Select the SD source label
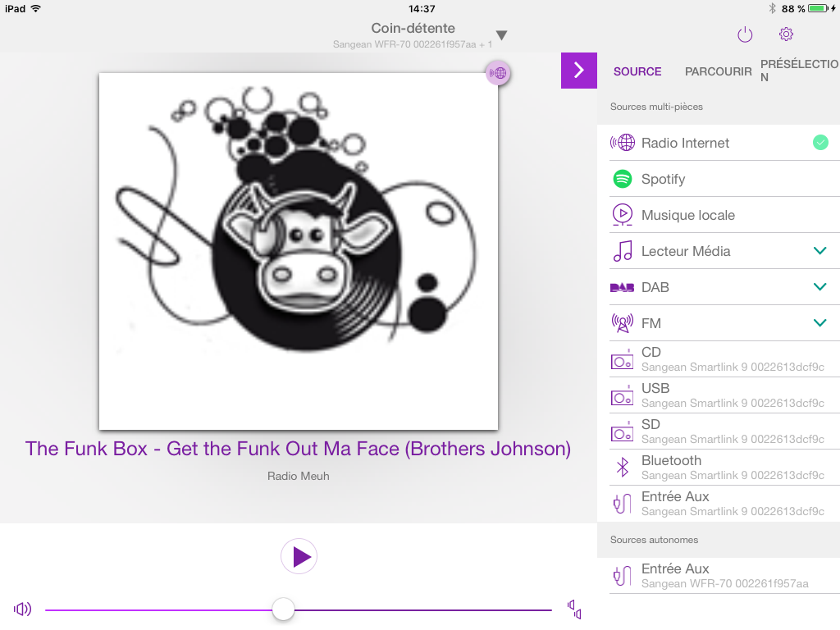Viewport: 840px width, 630px height. tap(651, 424)
